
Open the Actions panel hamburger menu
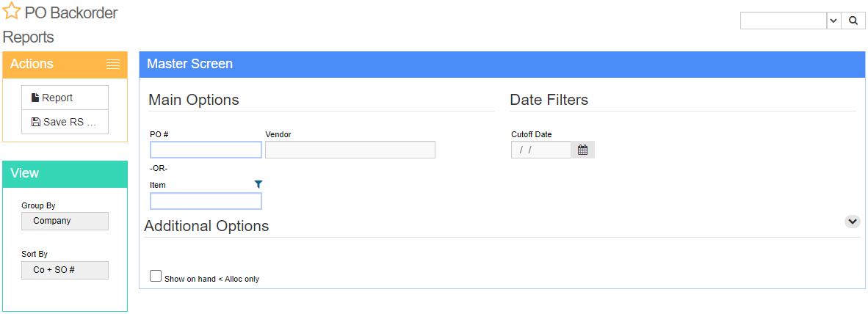click(113, 64)
